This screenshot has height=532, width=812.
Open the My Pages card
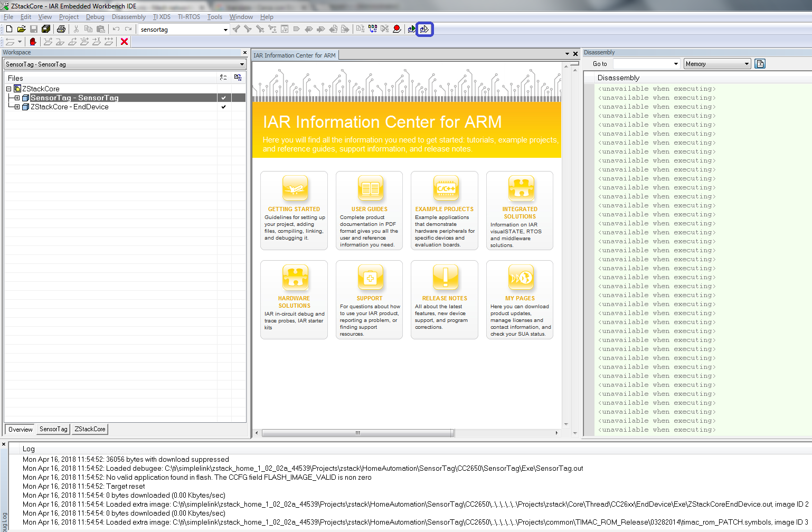click(x=520, y=300)
